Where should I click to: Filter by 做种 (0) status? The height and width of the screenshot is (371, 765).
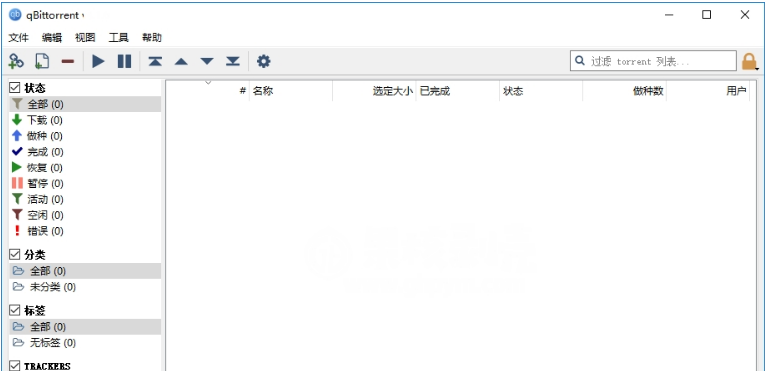tap(85, 136)
